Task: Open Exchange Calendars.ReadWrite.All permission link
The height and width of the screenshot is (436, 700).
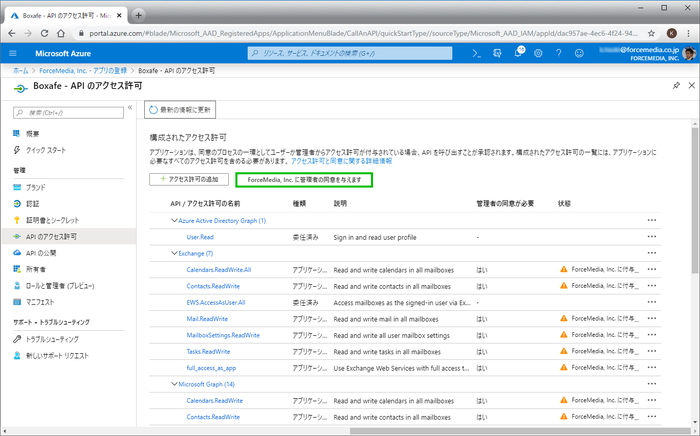Action: 219,270
